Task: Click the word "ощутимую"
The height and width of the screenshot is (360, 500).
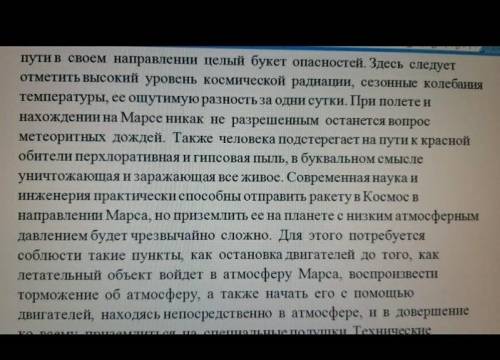Action: pos(164,99)
